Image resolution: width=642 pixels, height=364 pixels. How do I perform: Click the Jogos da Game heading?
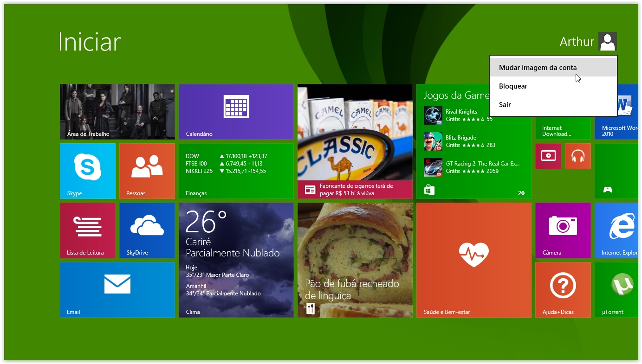pos(456,96)
